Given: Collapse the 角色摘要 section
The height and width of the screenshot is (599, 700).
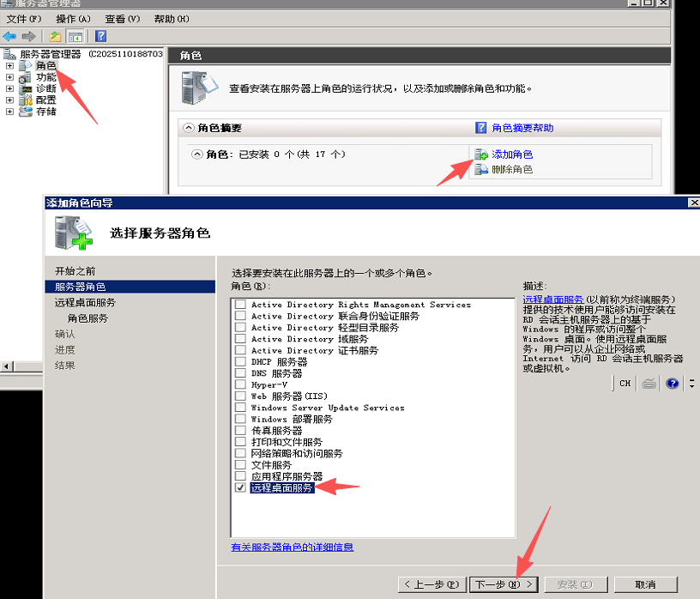Looking at the screenshot, I should point(188,128).
